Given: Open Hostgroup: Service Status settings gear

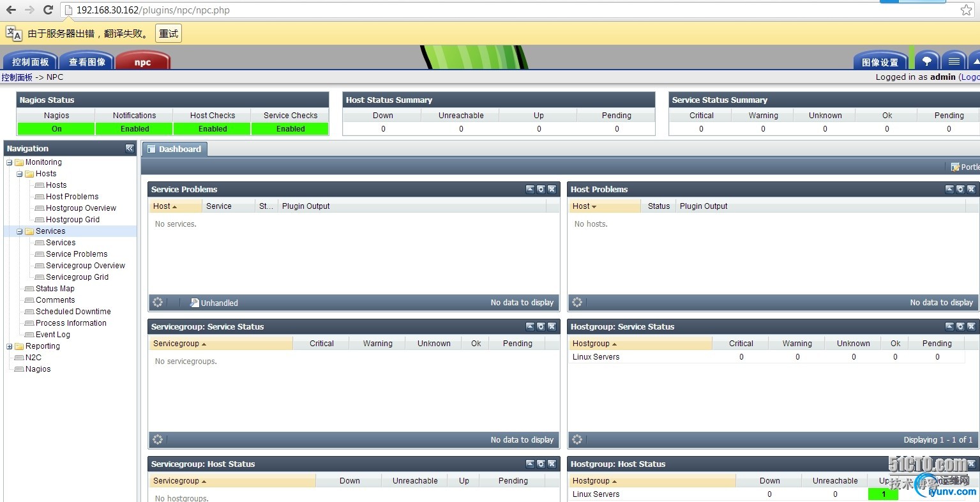Looking at the screenshot, I should tap(960, 326).
